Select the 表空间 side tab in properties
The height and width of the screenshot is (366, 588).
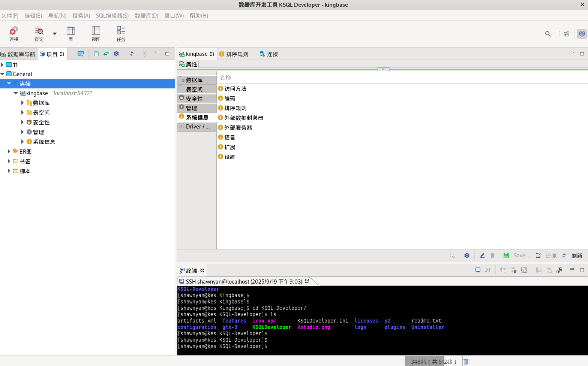pos(197,89)
